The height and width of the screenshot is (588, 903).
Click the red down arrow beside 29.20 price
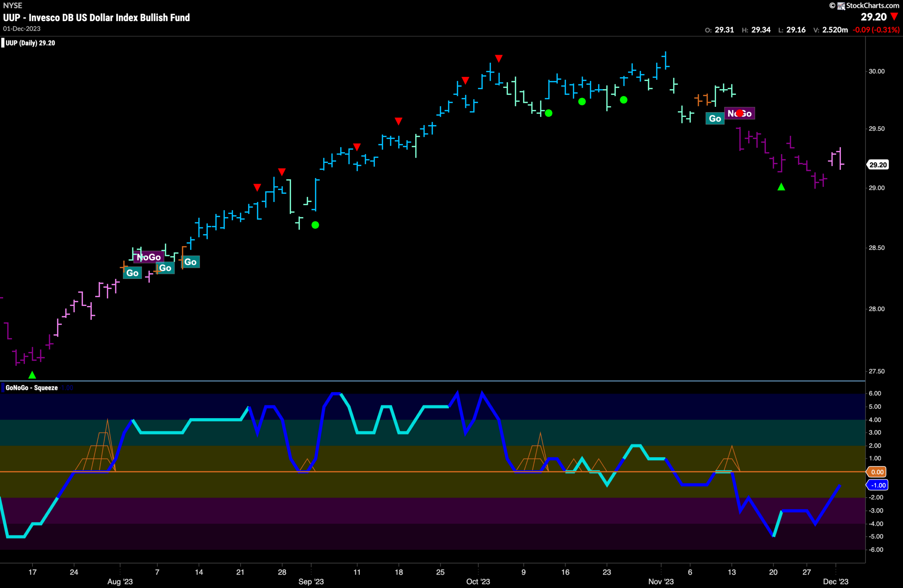[x=895, y=17]
